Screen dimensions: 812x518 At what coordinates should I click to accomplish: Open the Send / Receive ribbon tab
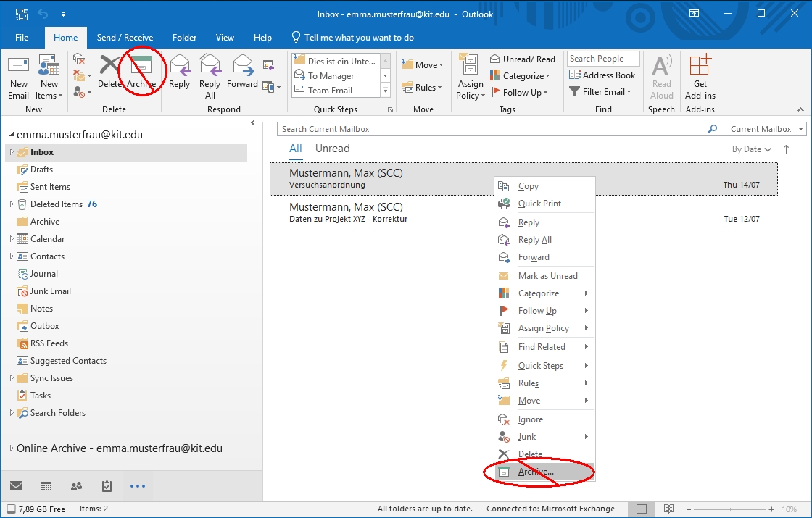125,38
